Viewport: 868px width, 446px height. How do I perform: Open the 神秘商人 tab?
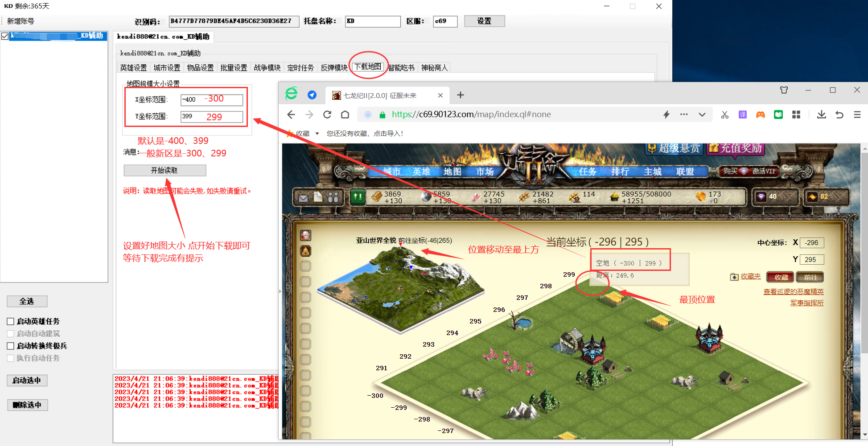(x=434, y=68)
